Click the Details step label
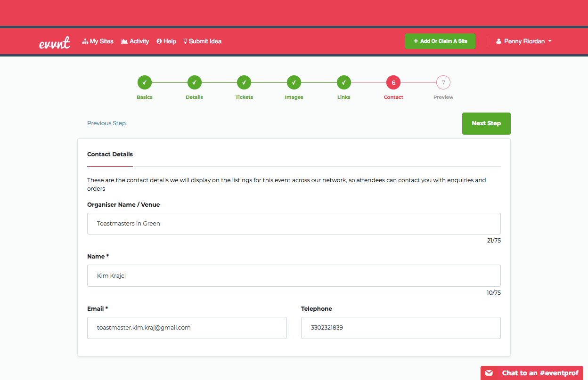Viewport: 588px width, 380px height. 195,97
